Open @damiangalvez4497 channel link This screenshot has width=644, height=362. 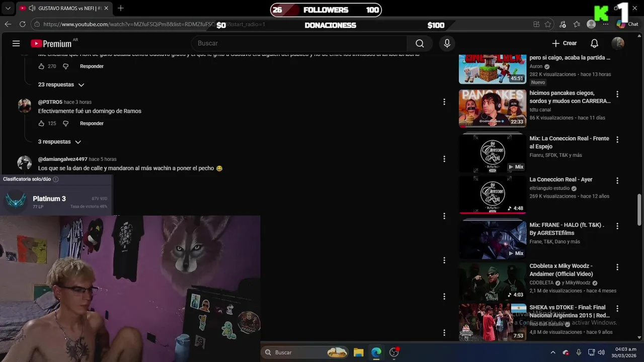tap(63, 159)
